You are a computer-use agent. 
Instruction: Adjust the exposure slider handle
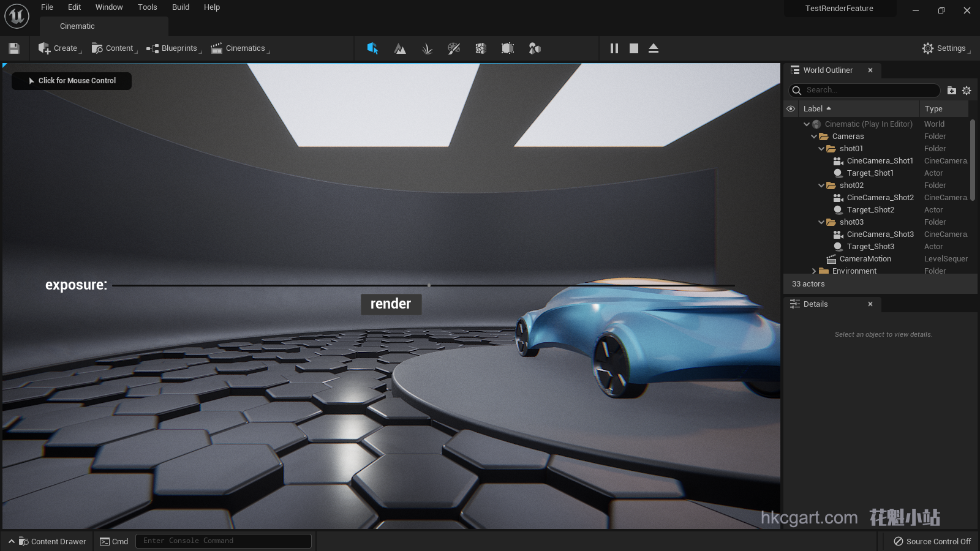(x=429, y=285)
